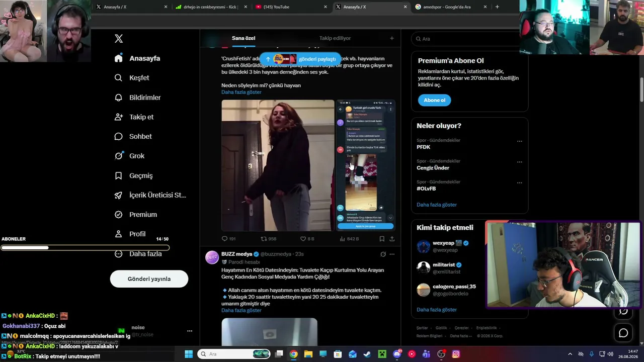Open a new browser tab
Screen dimensions: 644x362
(x=497, y=7)
